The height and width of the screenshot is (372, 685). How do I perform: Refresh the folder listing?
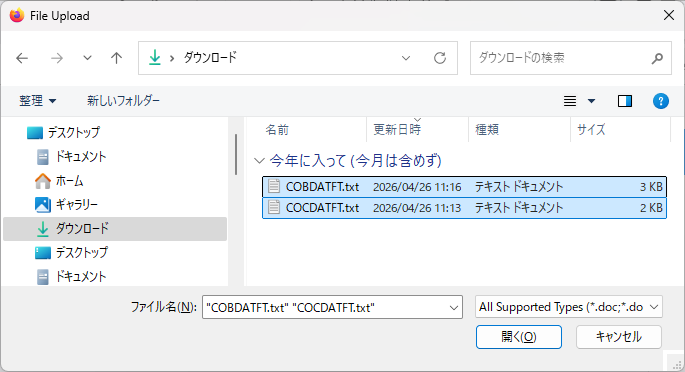pyautogui.click(x=440, y=58)
